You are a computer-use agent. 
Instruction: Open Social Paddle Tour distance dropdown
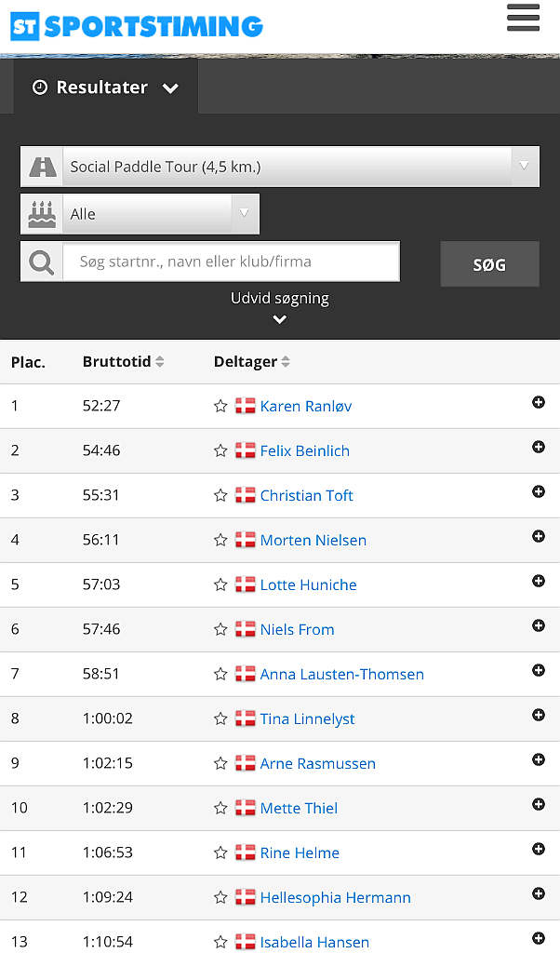(x=280, y=167)
